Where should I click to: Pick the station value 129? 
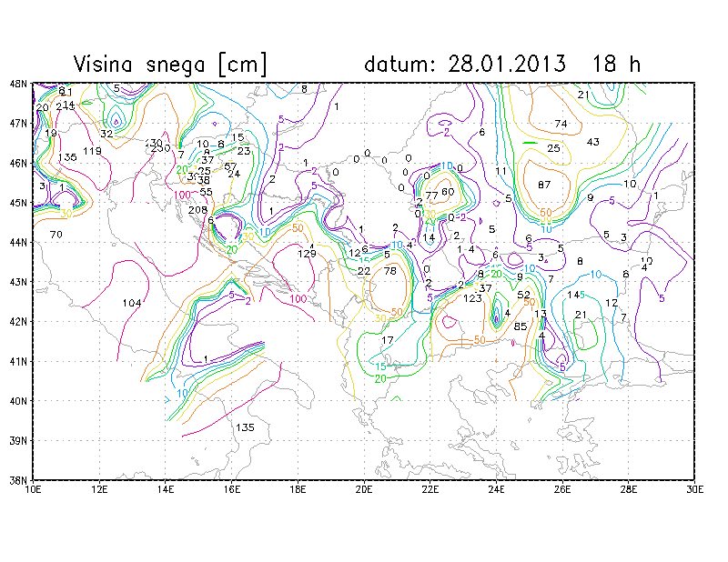pos(307,254)
